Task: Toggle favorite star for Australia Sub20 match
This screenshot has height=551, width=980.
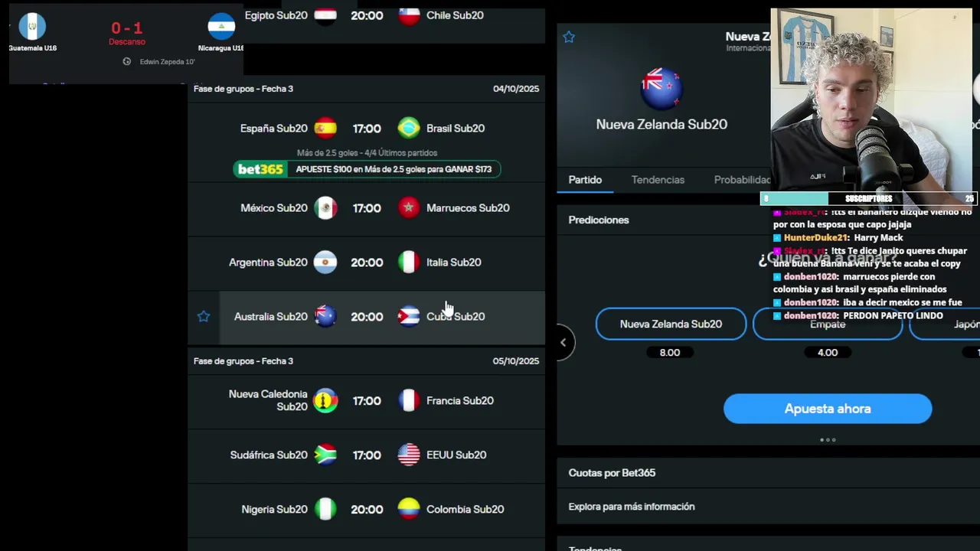Action: pyautogui.click(x=204, y=316)
